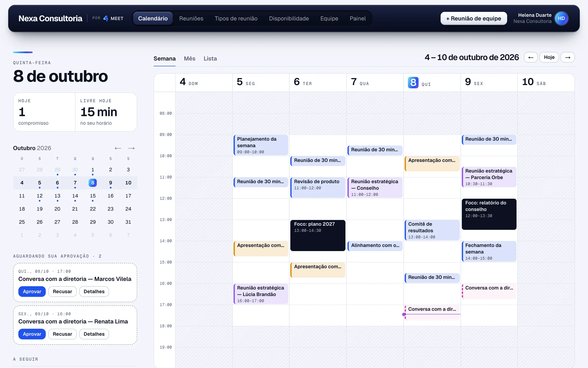Open Foco: plano 2027 event block
Viewport: 588px width, 368px height.
(318, 236)
